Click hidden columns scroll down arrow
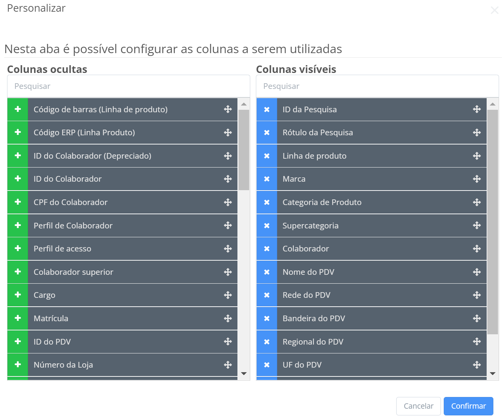This screenshot has width=504, height=420. [x=244, y=374]
